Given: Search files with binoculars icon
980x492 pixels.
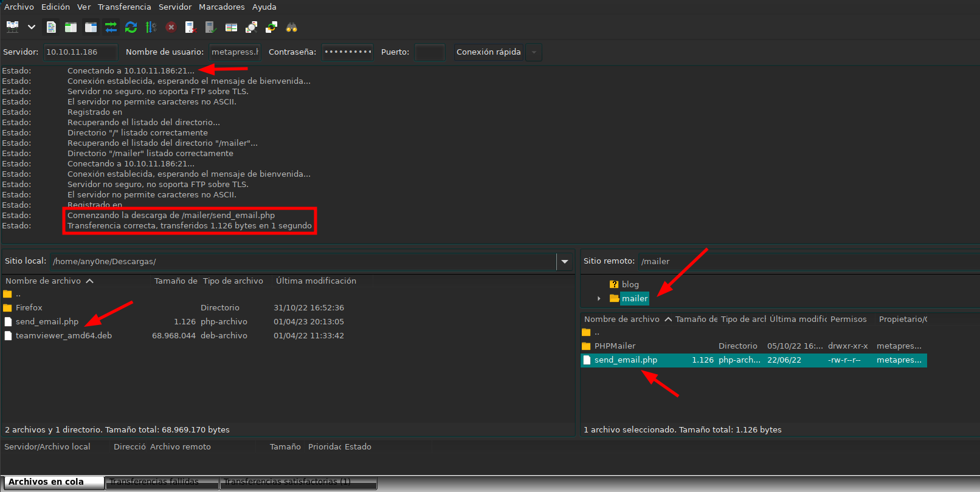Looking at the screenshot, I should point(292,27).
